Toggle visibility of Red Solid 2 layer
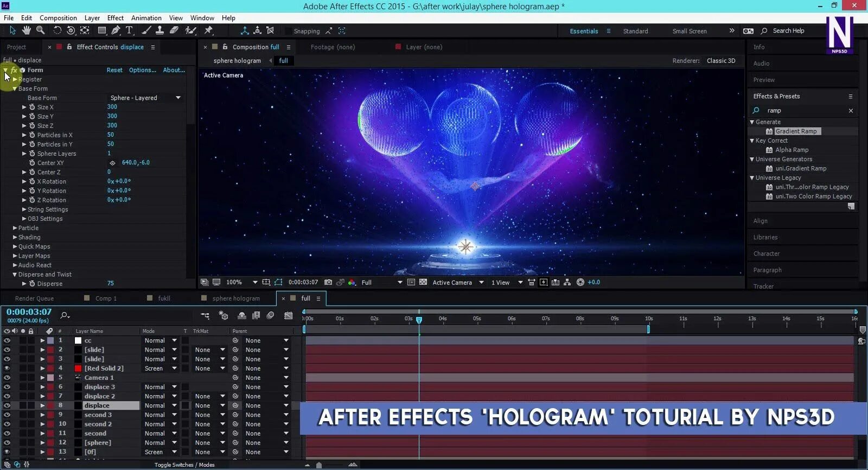The image size is (868, 470). coord(7,369)
